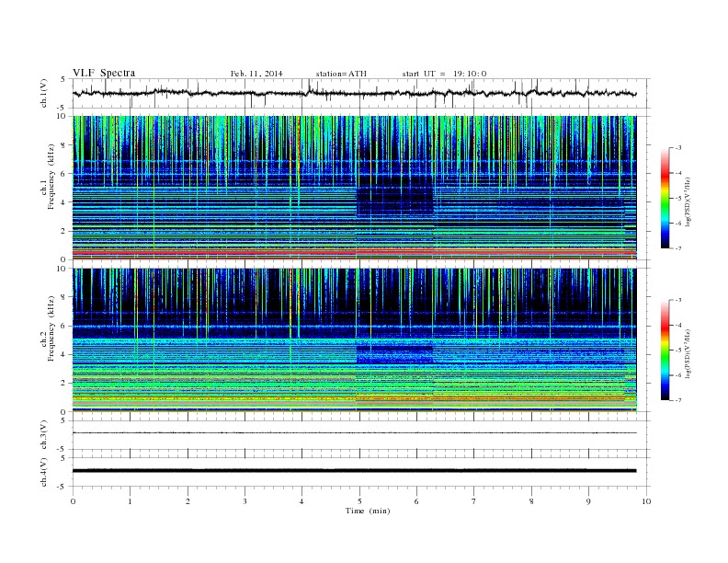Image resolution: width=728 pixels, height=563 pixels.
Task: Click the time axis tick label '10'
Action: [646, 501]
